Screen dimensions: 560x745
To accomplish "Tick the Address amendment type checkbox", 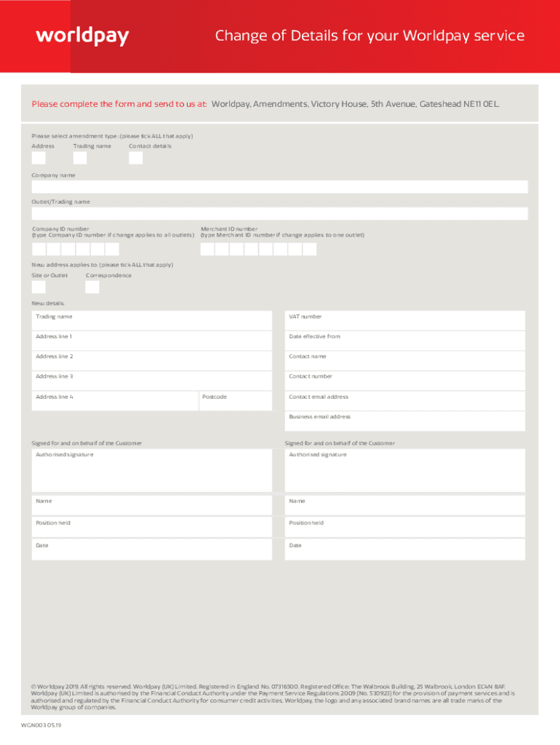I will pos(39,158).
